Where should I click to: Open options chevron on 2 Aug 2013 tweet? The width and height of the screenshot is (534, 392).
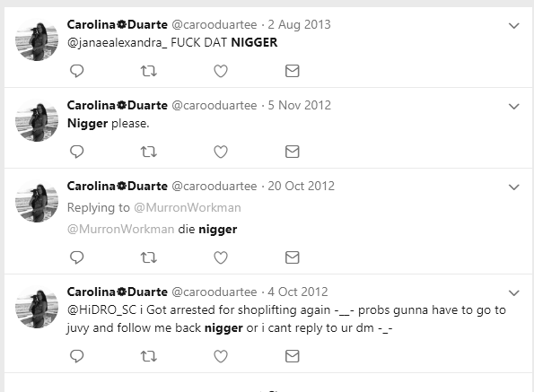pyautogui.click(x=514, y=25)
